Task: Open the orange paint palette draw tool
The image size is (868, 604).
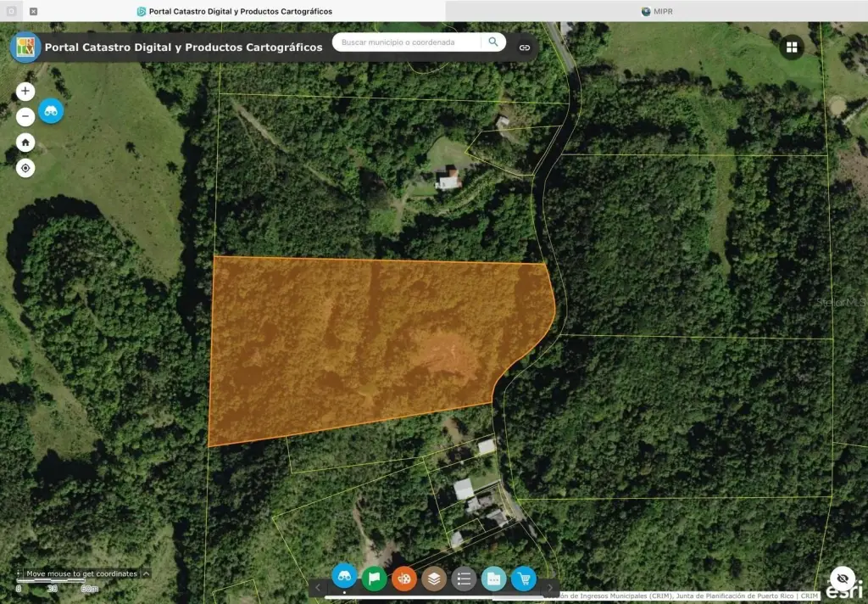Action: point(404,579)
